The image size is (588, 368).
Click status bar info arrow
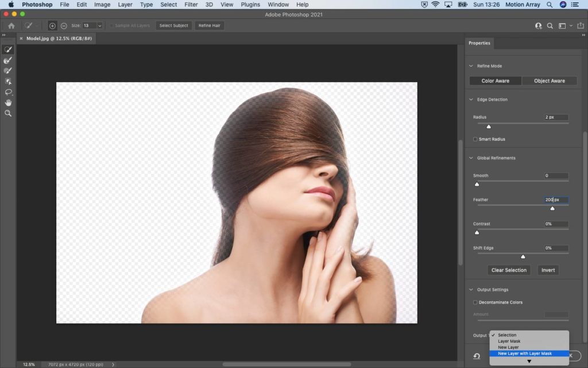113,364
